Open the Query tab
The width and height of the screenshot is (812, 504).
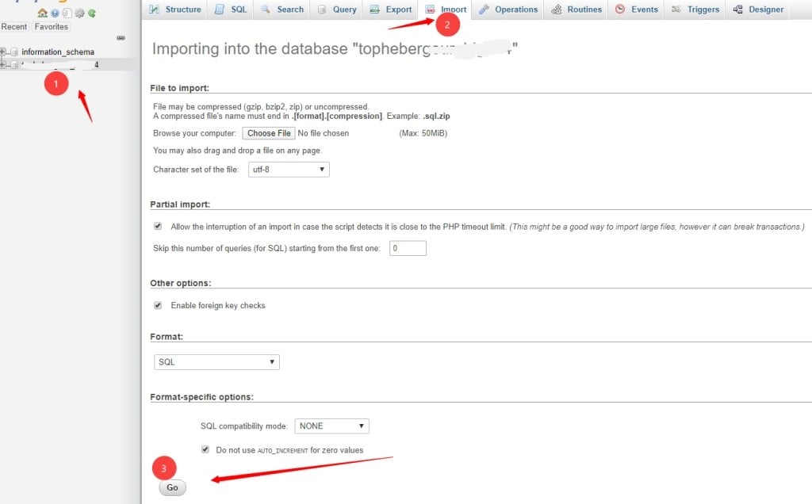point(337,10)
